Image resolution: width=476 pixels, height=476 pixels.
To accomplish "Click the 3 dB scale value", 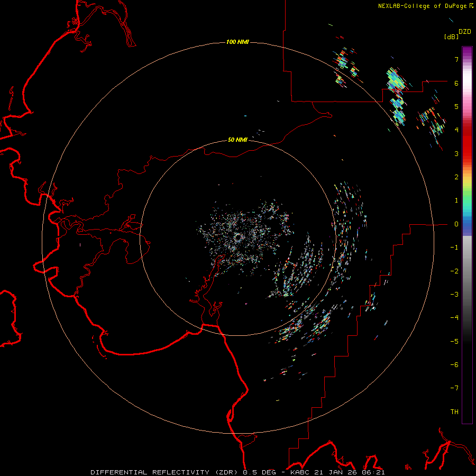I will point(456,153).
